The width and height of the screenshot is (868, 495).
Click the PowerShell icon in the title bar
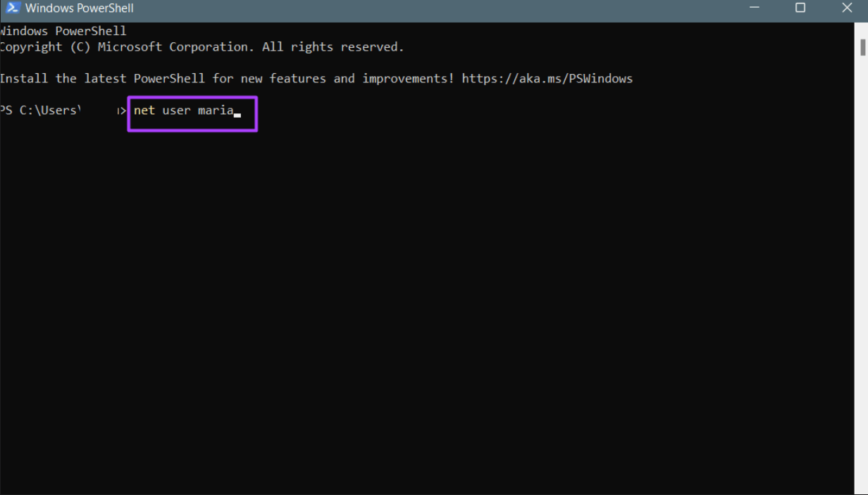(12, 8)
